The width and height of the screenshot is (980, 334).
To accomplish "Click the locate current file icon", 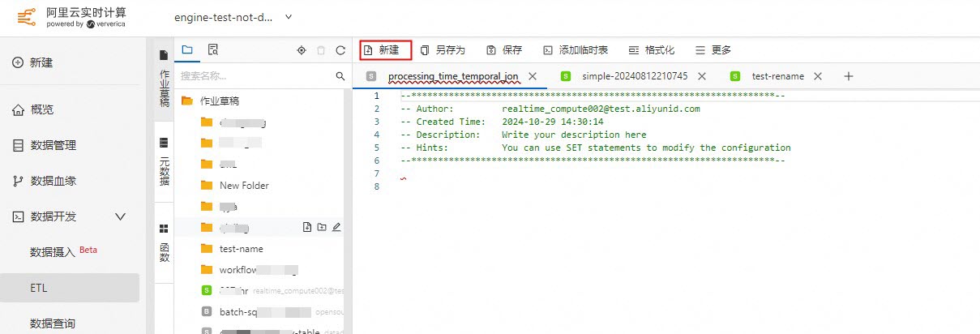I will tap(302, 50).
